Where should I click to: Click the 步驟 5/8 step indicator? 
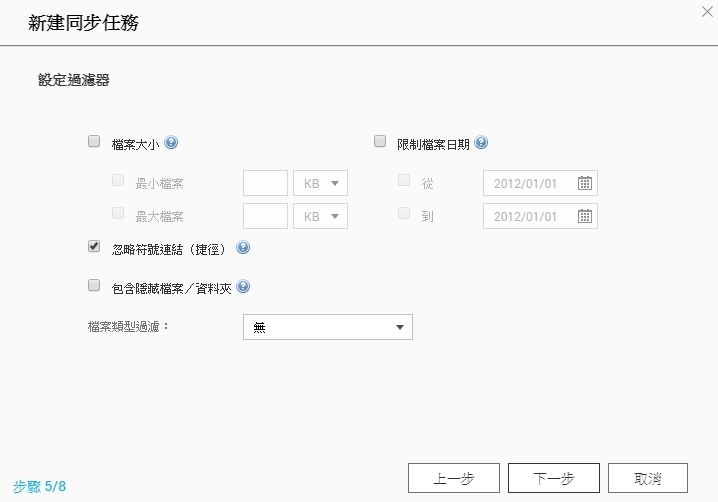tap(39, 486)
